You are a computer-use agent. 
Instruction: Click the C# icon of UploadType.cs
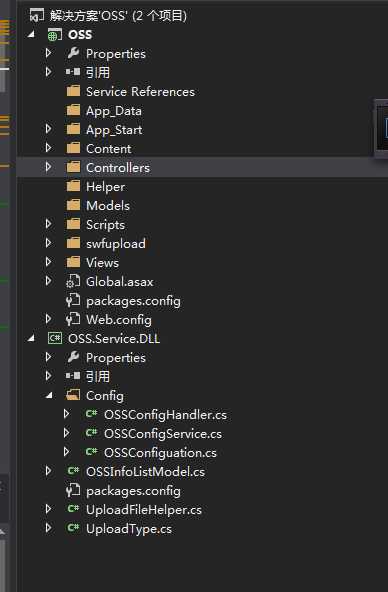73,528
